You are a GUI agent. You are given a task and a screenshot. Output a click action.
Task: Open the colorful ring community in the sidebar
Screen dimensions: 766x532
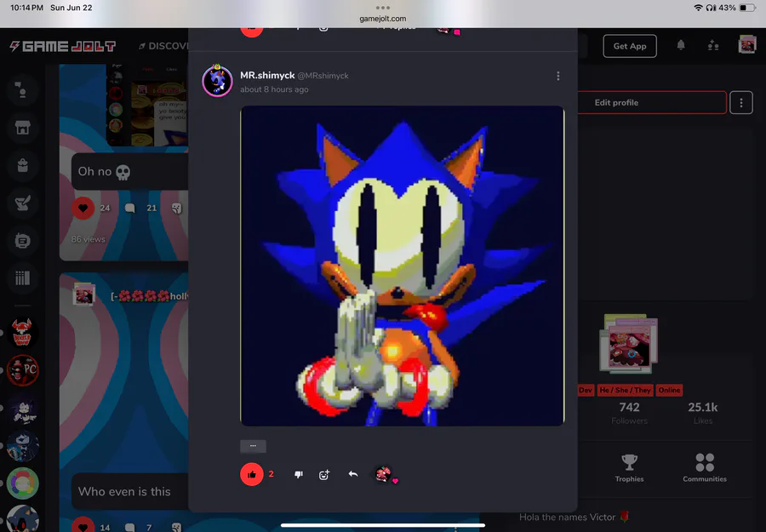22,483
